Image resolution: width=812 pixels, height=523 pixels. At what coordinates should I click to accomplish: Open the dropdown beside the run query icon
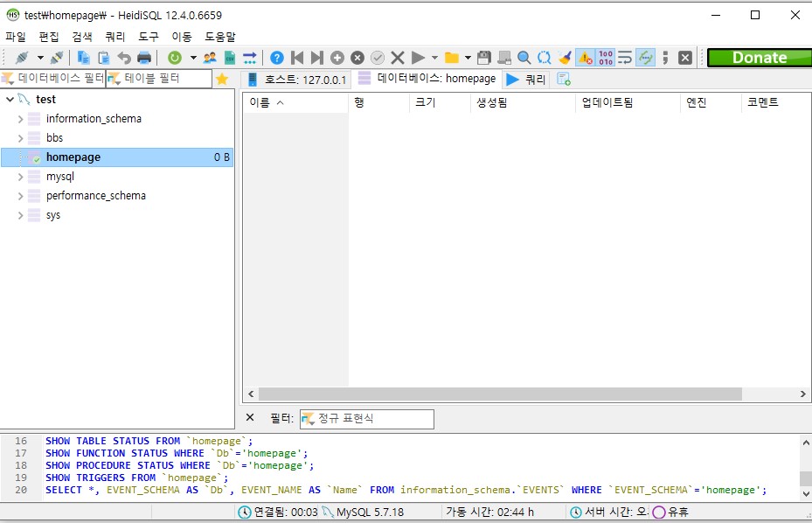pos(434,58)
